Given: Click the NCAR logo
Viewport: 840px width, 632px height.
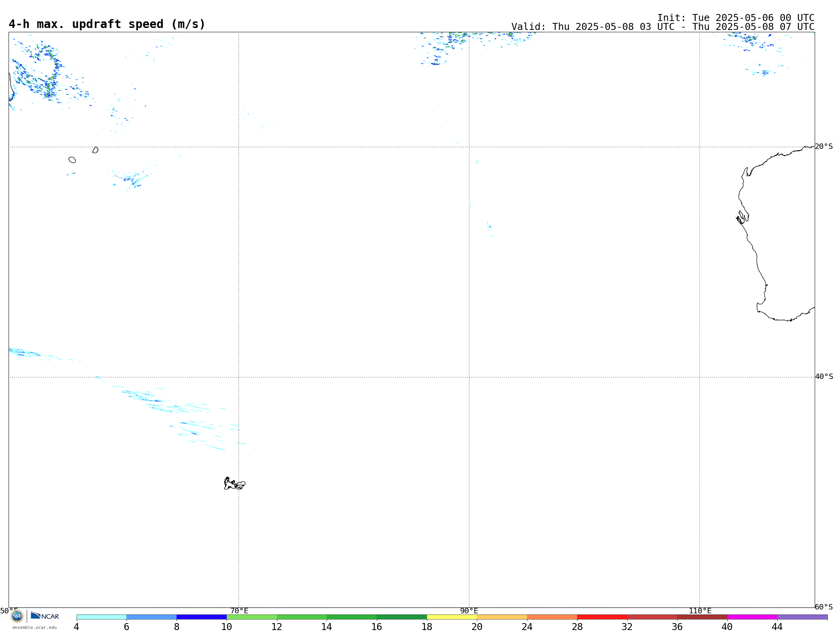Looking at the screenshot, I should pyautogui.click(x=45, y=616).
